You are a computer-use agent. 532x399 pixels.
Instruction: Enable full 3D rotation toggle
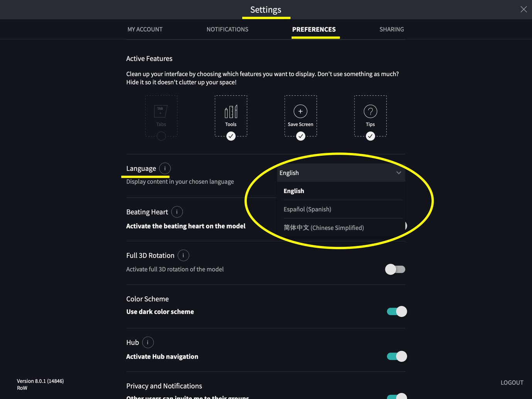[395, 269]
